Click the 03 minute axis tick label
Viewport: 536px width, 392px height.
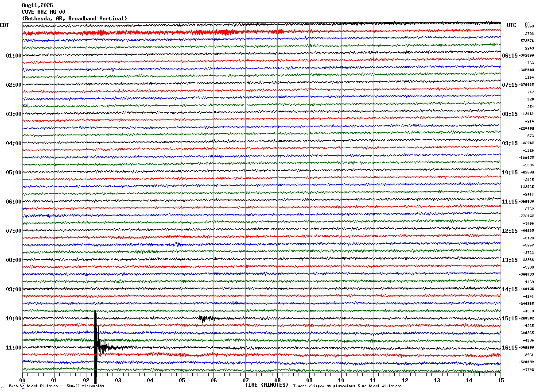point(118,380)
